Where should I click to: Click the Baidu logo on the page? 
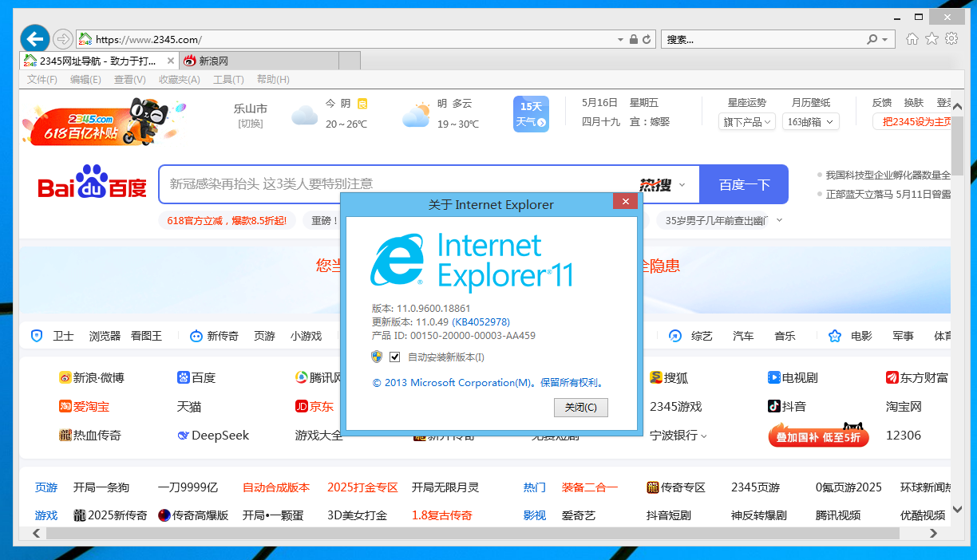click(x=93, y=183)
